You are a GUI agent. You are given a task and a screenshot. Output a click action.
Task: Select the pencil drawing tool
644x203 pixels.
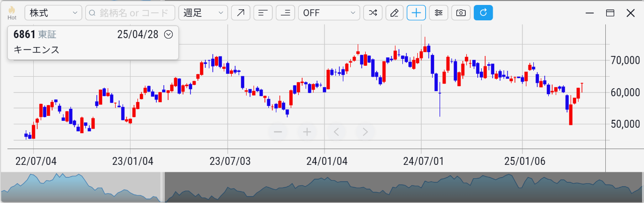(x=394, y=13)
